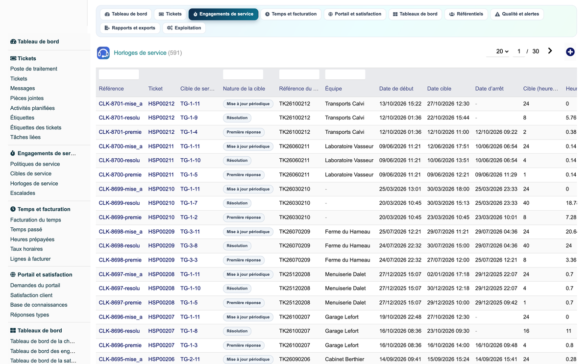Click the filter field above the Équipe column
The image size is (588, 364).
[x=345, y=74]
